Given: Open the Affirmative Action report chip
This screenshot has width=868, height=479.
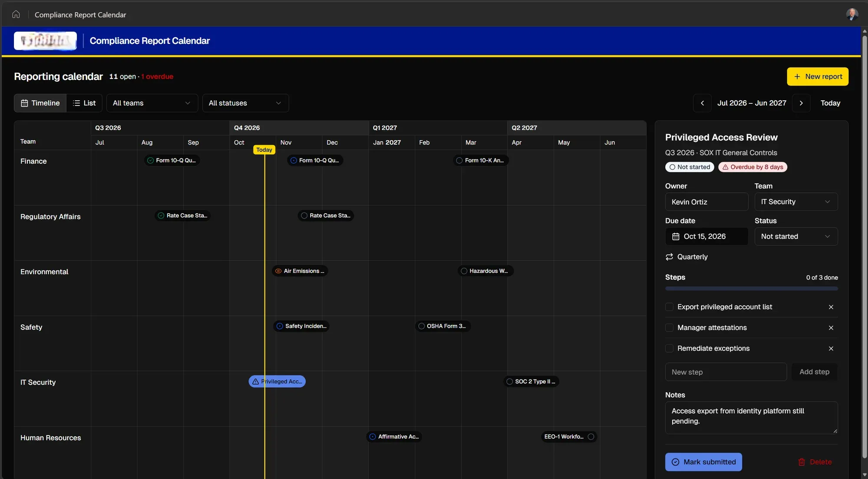Looking at the screenshot, I should (394, 437).
